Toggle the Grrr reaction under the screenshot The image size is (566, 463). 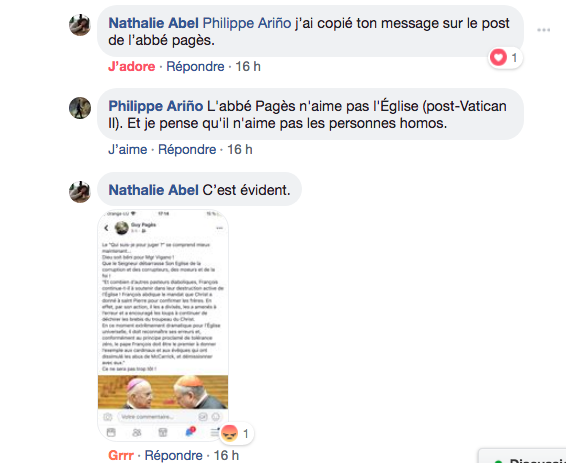pos(121,455)
